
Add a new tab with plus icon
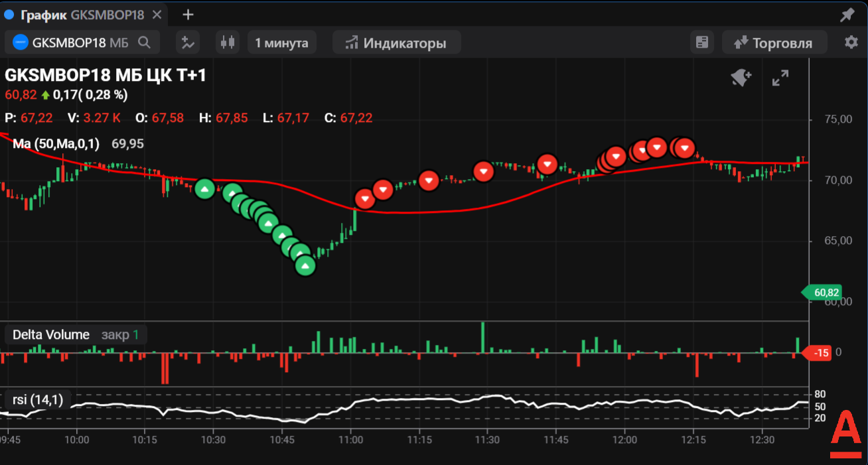tap(188, 14)
